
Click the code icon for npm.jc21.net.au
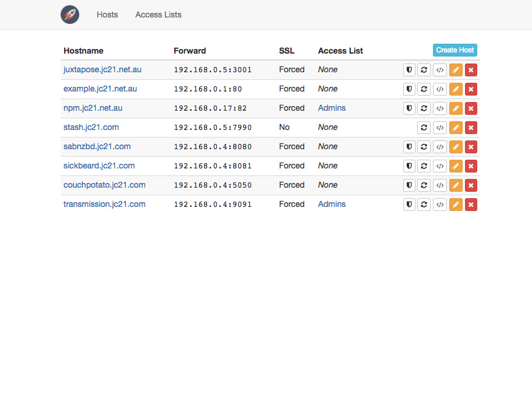pos(440,108)
